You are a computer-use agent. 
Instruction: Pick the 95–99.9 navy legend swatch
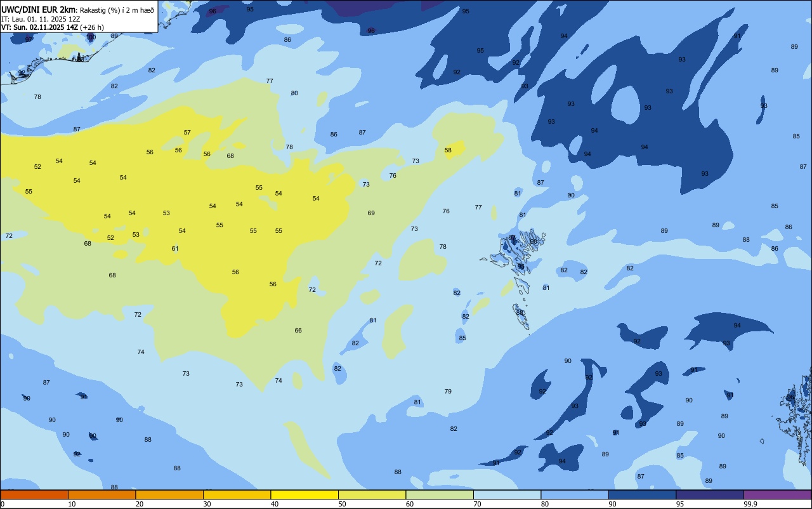tap(710, 494)
